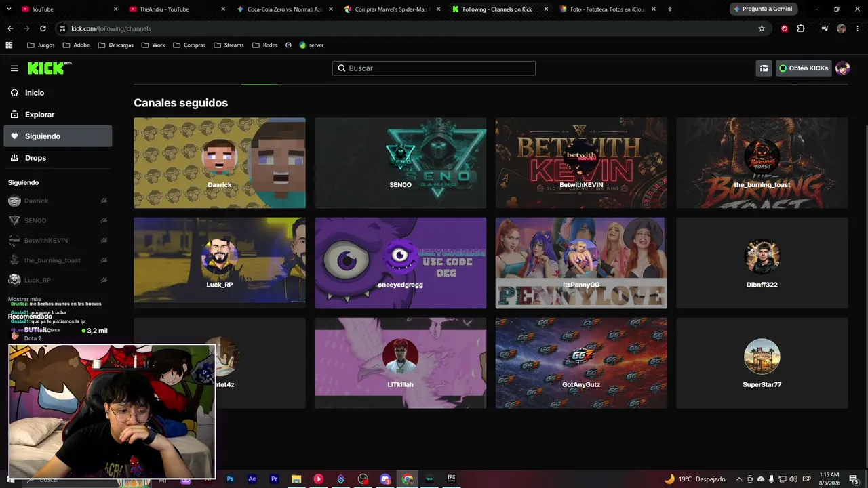Image resolution: width=868 pixels, height=488 pixels.
Task: Open File Explorer from the taskbar
Action: 296,479
